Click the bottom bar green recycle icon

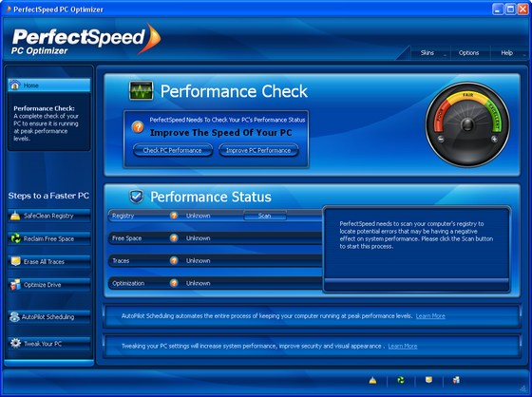click(x=401, y=380)
